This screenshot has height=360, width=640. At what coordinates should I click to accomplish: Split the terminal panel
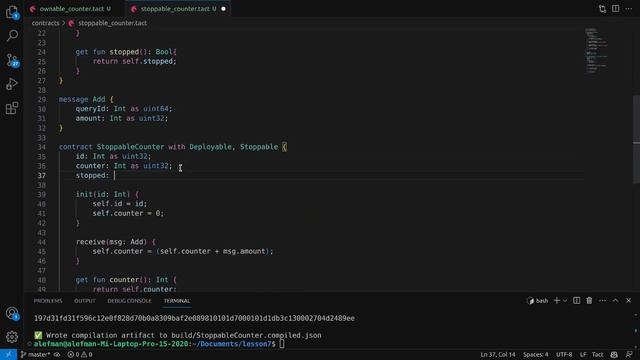[x=576, y=301]
